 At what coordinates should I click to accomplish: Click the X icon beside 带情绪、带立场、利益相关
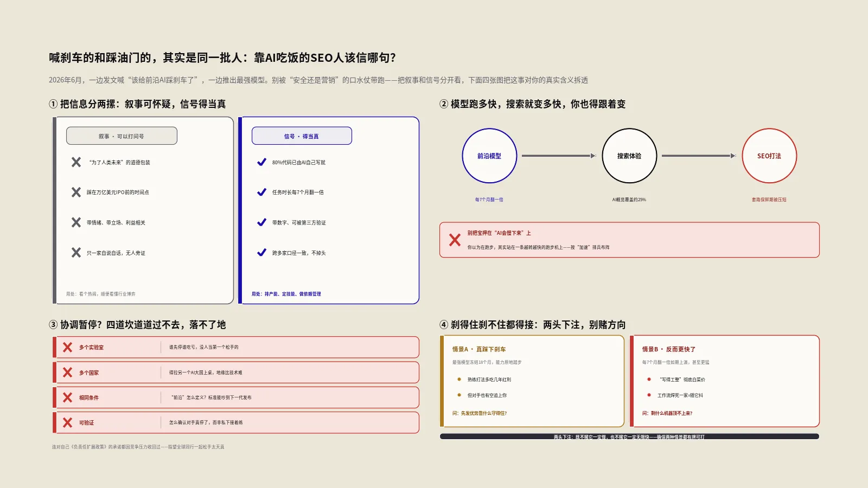76,222
